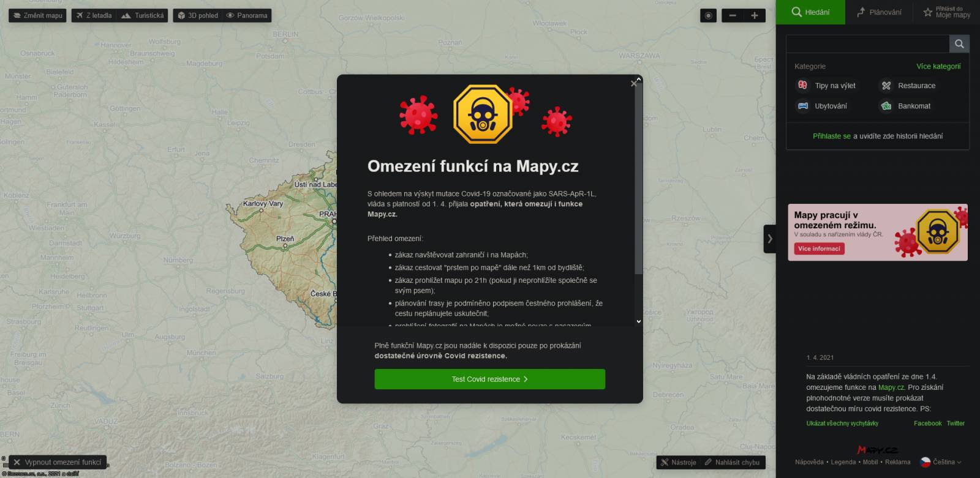Click the Plzeň city label on map
This screenshot has height=478, width=980.
pos(285,239)
